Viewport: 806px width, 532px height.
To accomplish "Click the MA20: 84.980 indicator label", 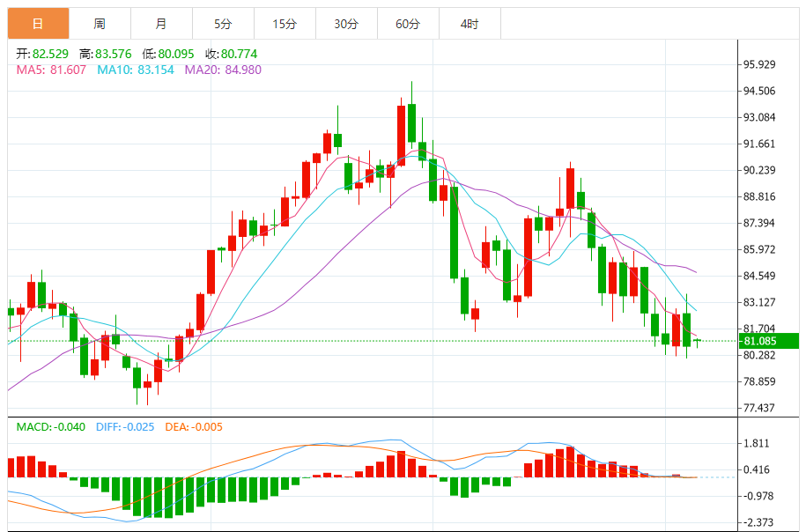I will point(223,70).
